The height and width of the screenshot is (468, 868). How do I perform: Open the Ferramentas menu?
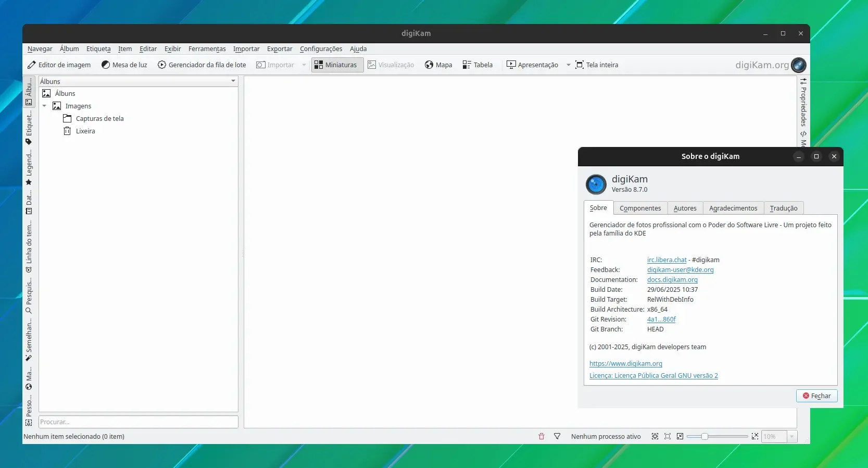pyautogui.click(x=207, y=49)
